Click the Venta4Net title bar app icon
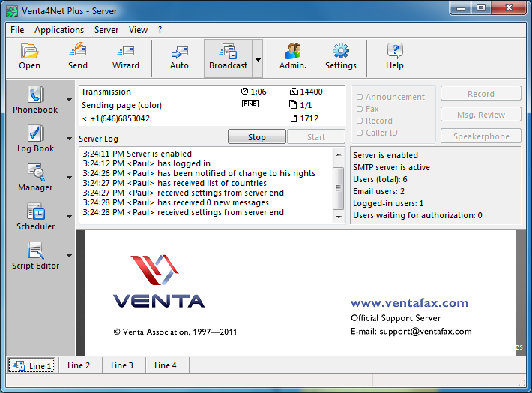 pos(12,11)
